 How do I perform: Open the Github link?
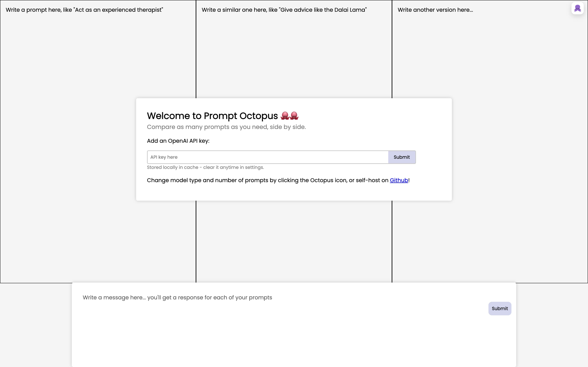[399, 180]
